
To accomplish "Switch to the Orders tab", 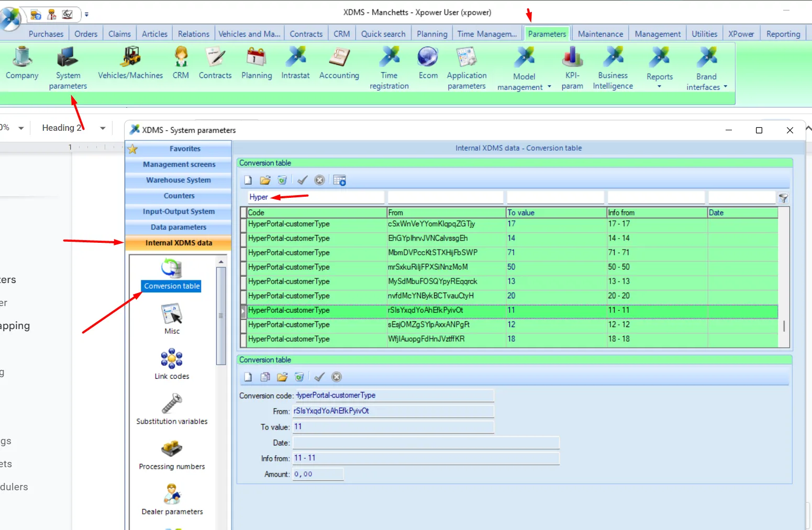I will [x=86, y=34].
